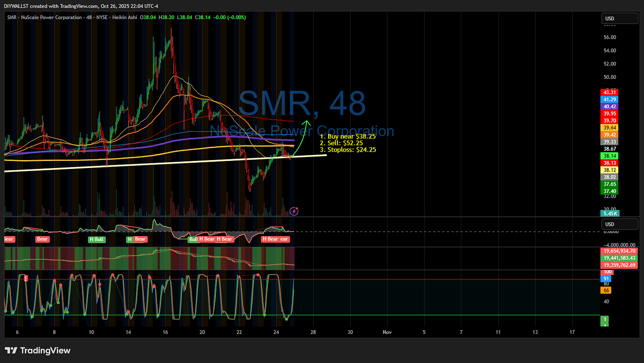
Task: Open the purple lightning quick-trade icon
Action: (x=293, y=212)
